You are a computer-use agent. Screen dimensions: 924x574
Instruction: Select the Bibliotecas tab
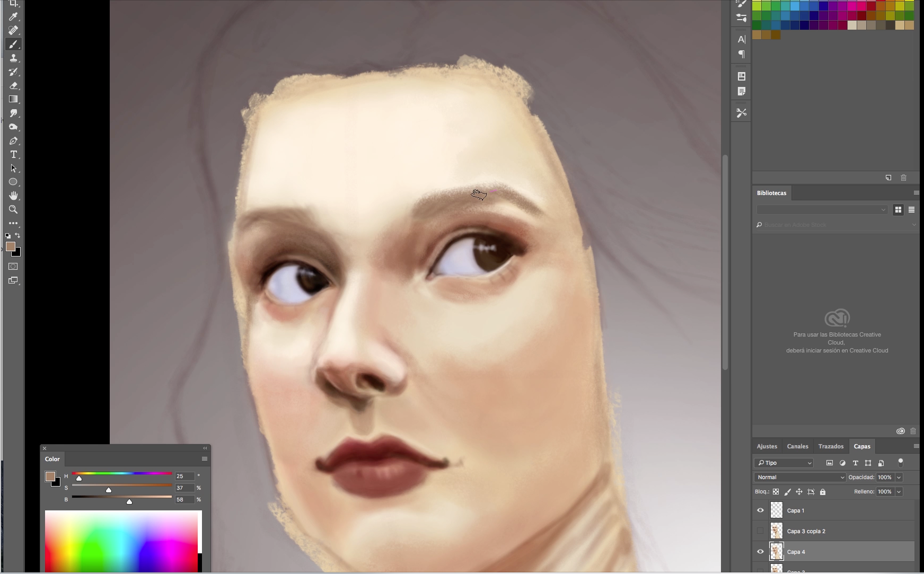[772, 193]
